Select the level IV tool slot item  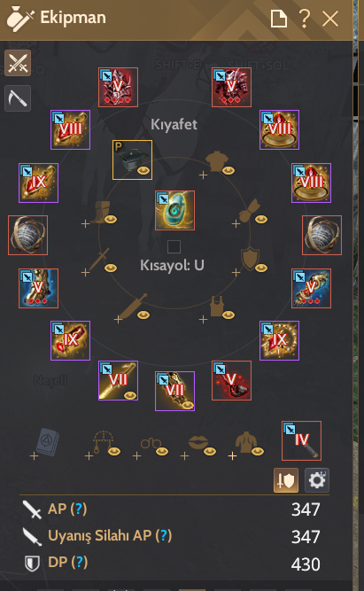pyautogui.click(x=301, y=440)
